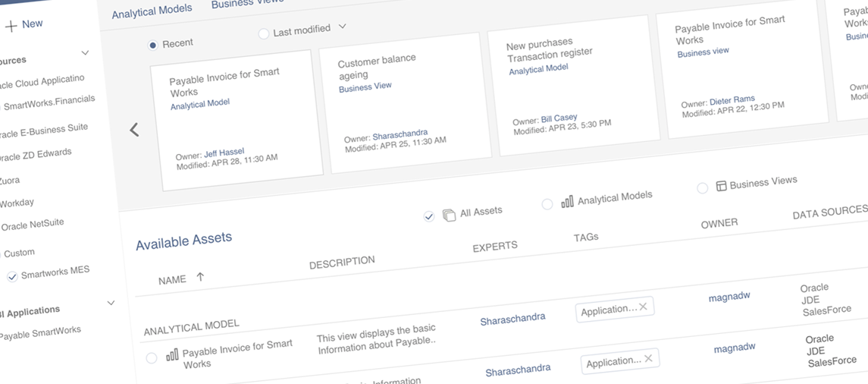Select Oracle Cloud Applicatino in sidebar

click(42, 82)
